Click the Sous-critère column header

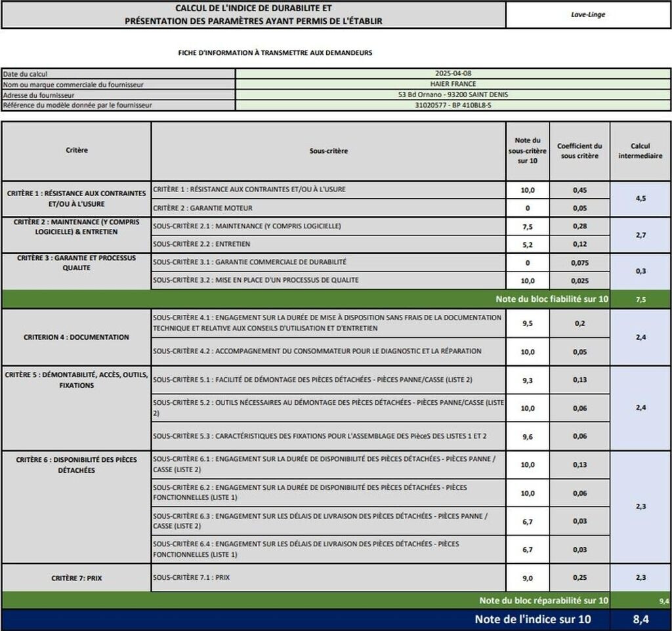[x=328, y=151]
